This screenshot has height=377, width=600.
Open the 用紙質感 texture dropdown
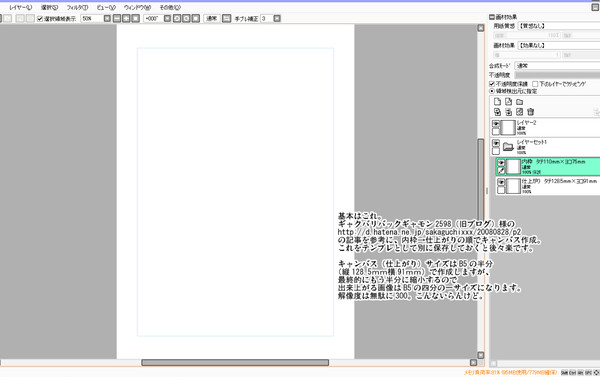click(x=559, y=26)
